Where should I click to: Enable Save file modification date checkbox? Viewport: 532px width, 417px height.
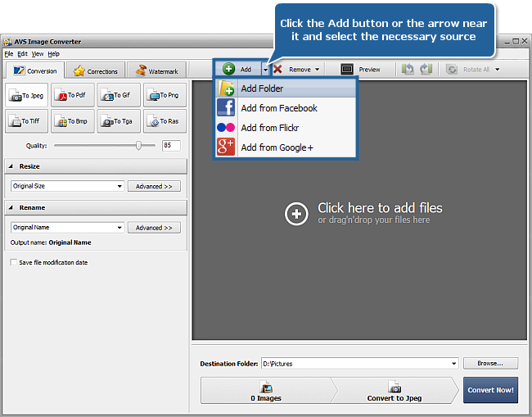point(14,262)
